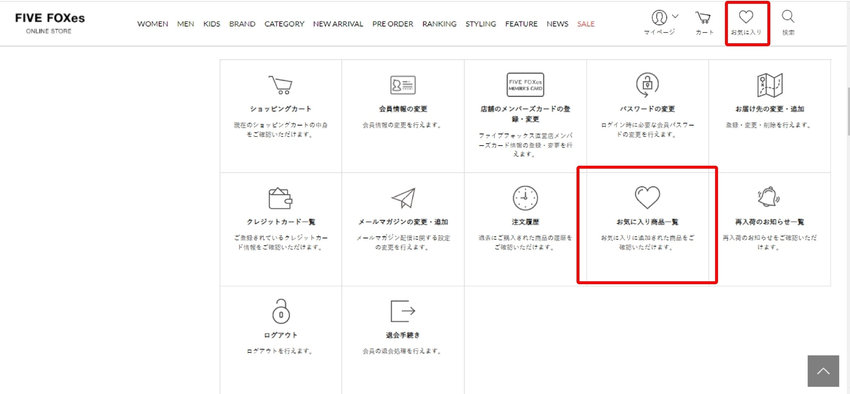Click the back-to-top arrow button
The width and height of the screenshot is (850, 394).
click(x=823, y=371)
